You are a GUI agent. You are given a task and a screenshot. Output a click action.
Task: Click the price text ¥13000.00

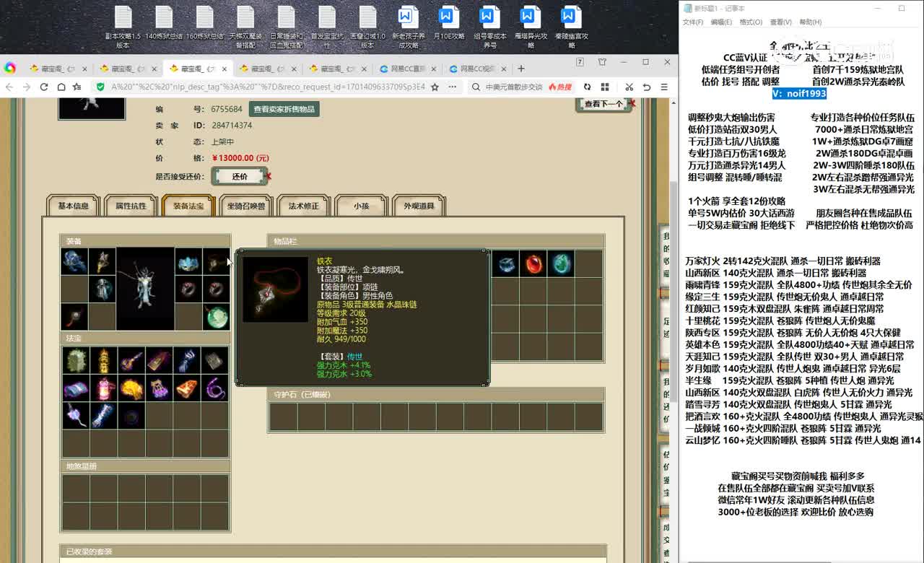pyautogui.click(x=240, y=158)
